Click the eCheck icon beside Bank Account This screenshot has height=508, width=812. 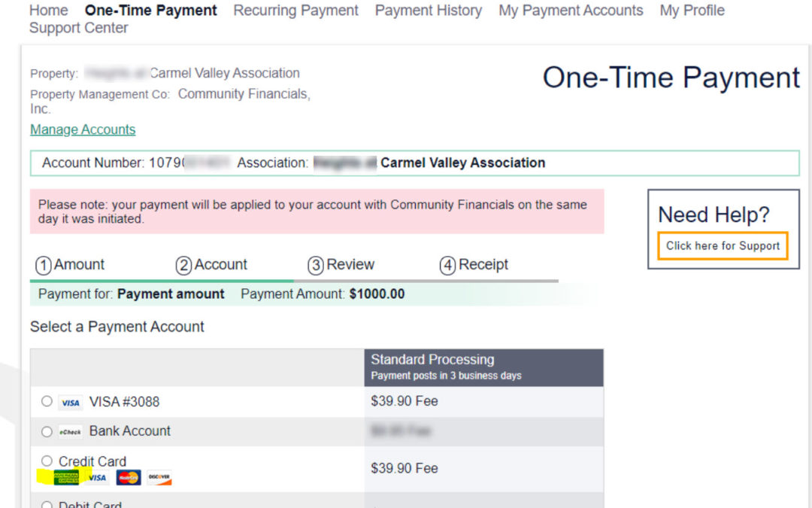(x=71, y=432)
